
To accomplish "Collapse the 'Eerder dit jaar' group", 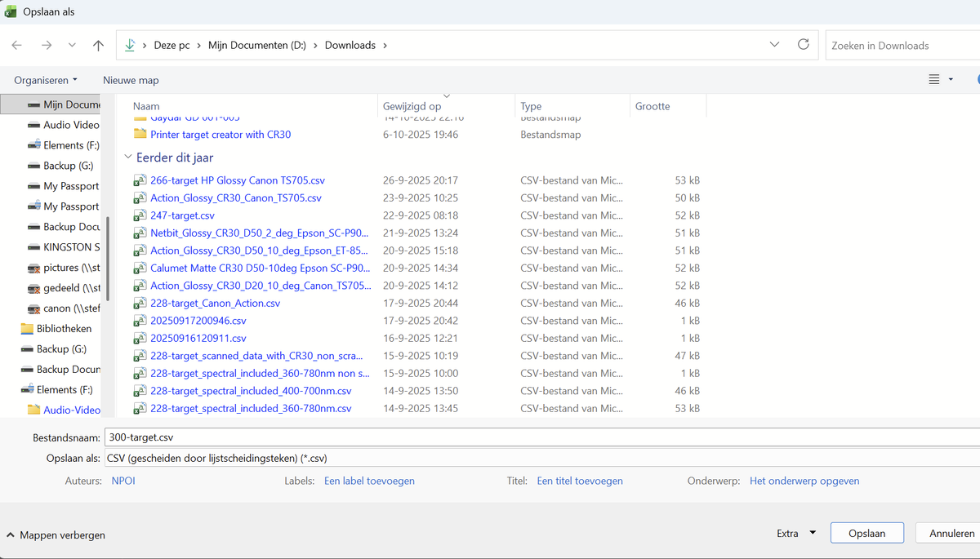I will point(127,157).
